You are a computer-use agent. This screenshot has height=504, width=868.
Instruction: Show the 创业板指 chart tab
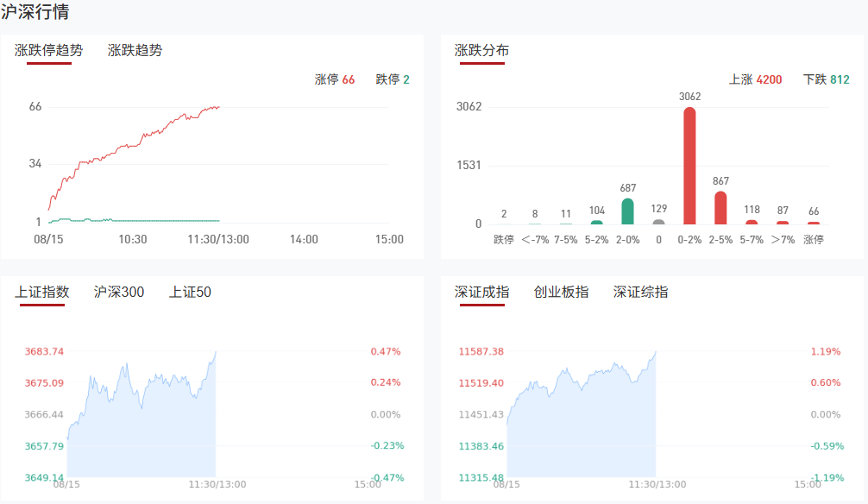point(561,292)
